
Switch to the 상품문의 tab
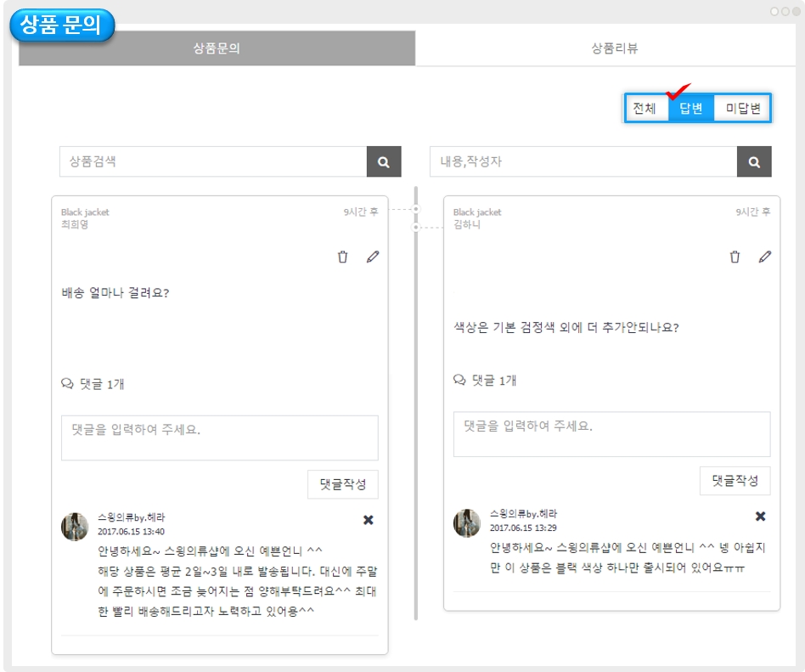217,48
